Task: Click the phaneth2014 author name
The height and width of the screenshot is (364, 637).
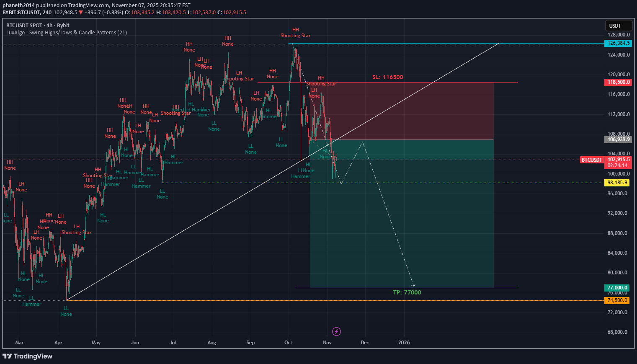Action: (18, 5)
